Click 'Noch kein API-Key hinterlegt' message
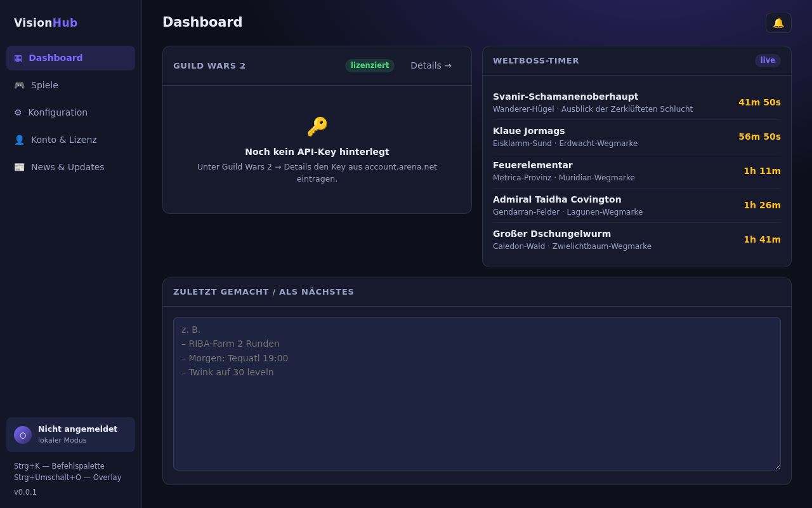Image resolution: width=812 pixels, height=508 pixels. click(x=317, y=152)
